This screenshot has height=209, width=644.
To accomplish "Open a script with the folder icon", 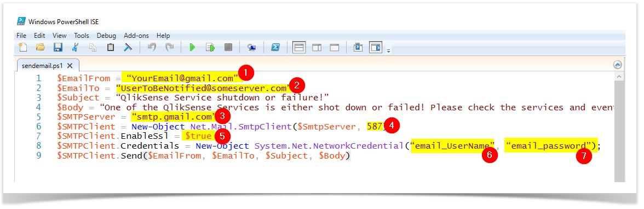I will [x=41, y=48].
